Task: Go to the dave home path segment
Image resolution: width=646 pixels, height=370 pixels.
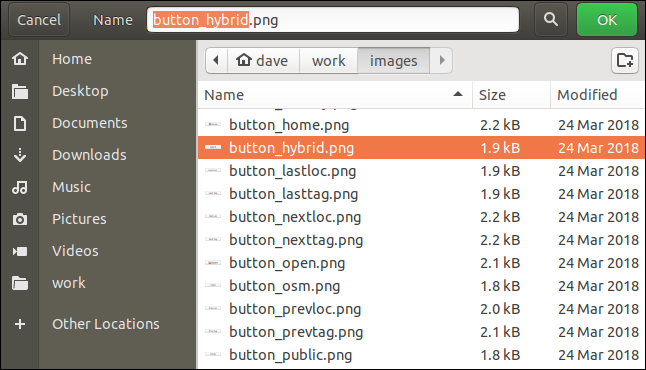Action: [x=263, y=61]
